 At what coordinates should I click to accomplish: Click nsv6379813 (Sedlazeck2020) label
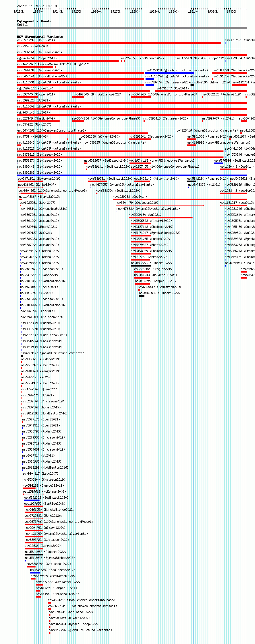(x=40, y=154)
